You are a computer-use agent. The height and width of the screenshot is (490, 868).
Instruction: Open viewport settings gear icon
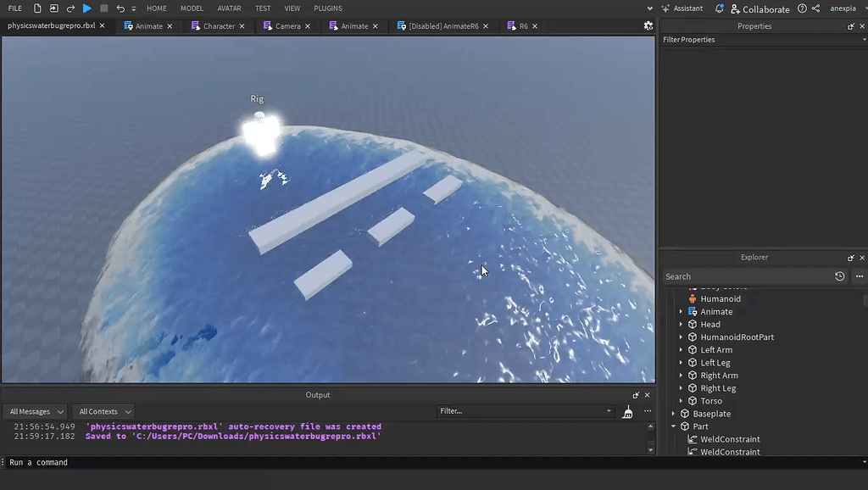(x=648, y=26)
